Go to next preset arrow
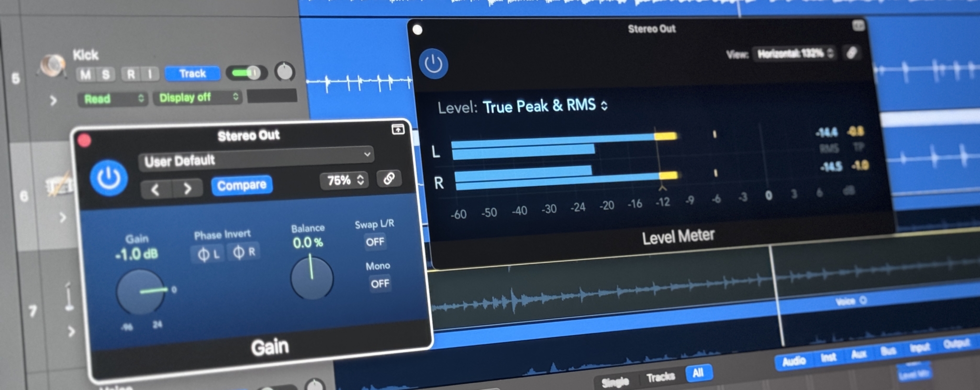980x390 pixels. tap(188, 189)
